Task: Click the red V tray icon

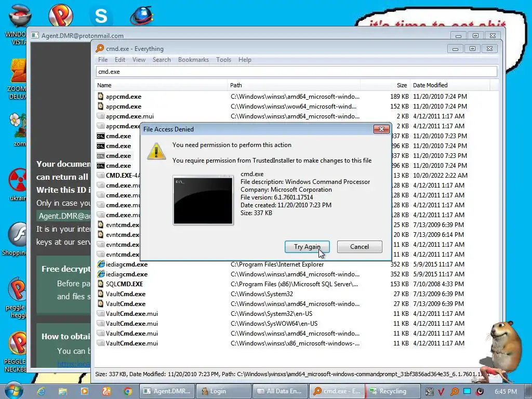Action: 441,392
